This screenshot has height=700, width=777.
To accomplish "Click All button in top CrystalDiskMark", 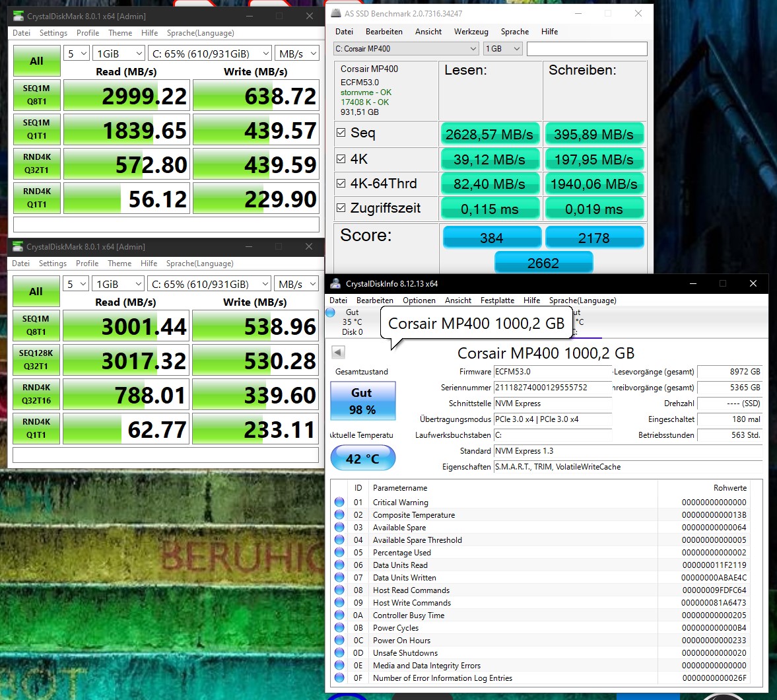I will [x=37, y=61].
